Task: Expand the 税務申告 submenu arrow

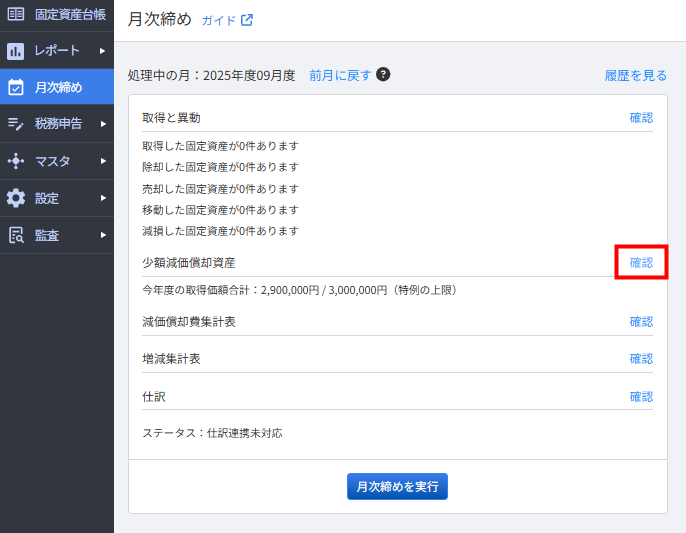Action: click(103, 124)
